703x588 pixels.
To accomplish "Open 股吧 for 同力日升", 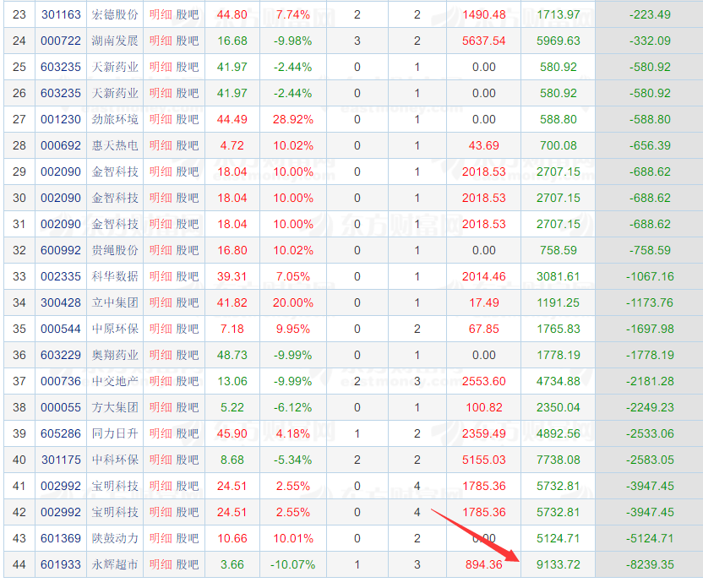I will pyautogui.click(x=188, y=433).
